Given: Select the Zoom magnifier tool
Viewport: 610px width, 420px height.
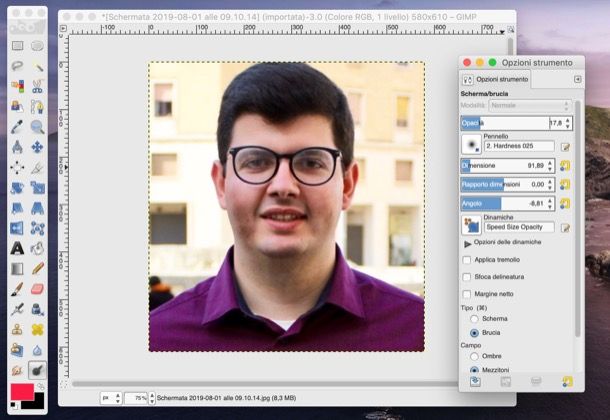Looking at the screenshot, I should pos(37,127).
